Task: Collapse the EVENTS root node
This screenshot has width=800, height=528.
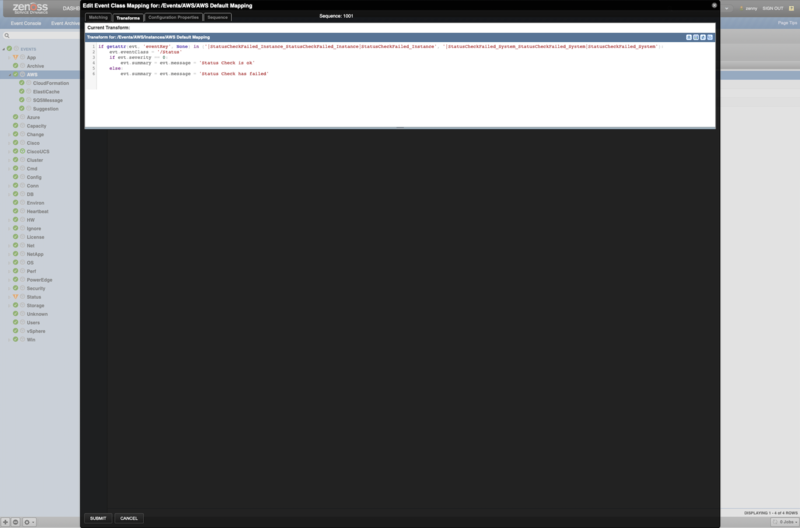Action: click(x=4, y=49)
